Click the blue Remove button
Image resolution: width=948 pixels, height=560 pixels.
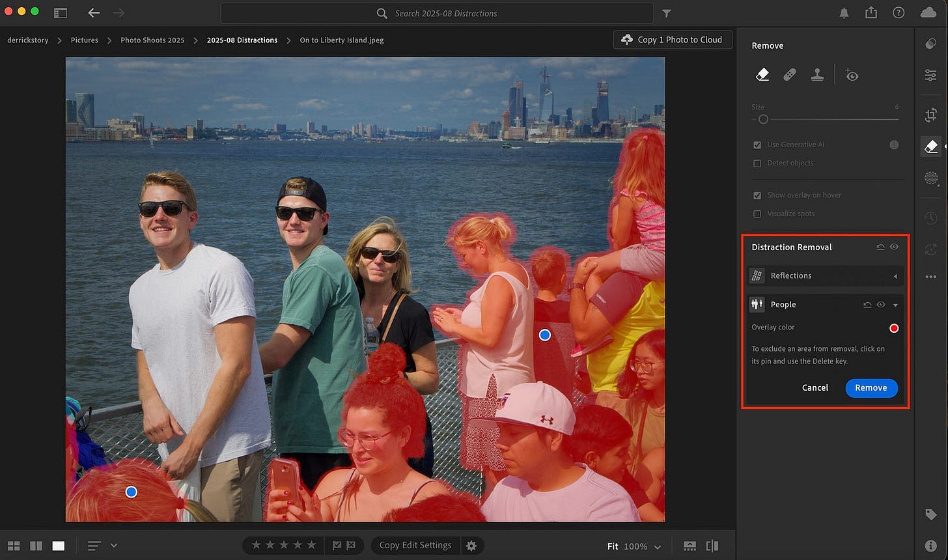pos(871,387)
